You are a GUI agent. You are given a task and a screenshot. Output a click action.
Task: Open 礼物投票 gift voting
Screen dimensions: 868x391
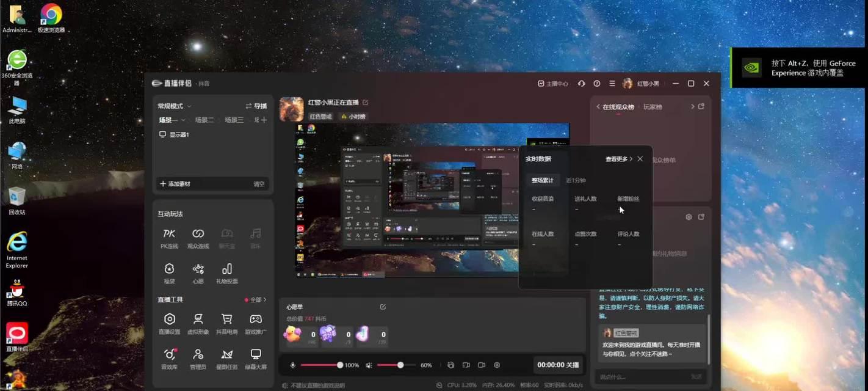pyautogui.click(x=226, y=273)
